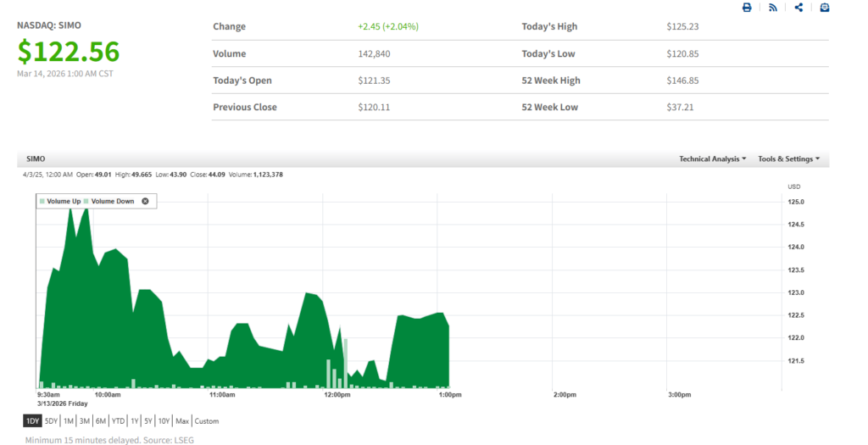Select the 1M chart range
This screenshot has width=868, height=445.
click(69, 421)
